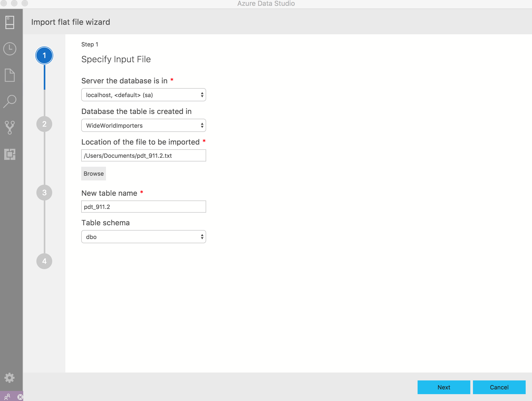The width and height of the screenshot is (532, 401).
Task: Click the Next button to proceed
Action: [443, 387]
